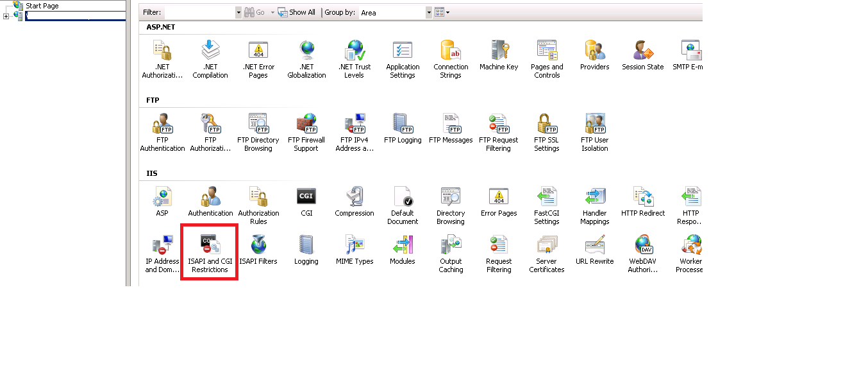Screen dimensions: 868x369
Task: Open FTP Logging feature
Action: (403, 128)
